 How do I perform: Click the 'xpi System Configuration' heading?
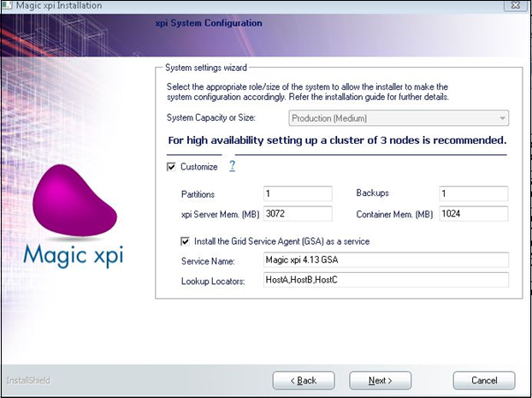pos(209,23)
